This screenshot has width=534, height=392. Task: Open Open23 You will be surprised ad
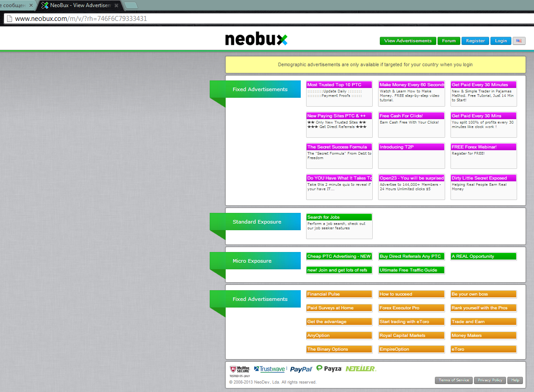[411, 187]
